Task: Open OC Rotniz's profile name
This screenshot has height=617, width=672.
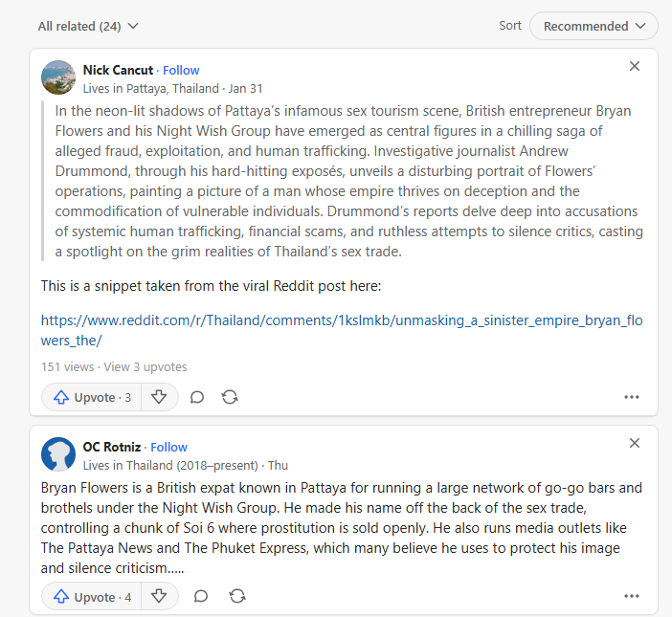Action: pos(112,447)
